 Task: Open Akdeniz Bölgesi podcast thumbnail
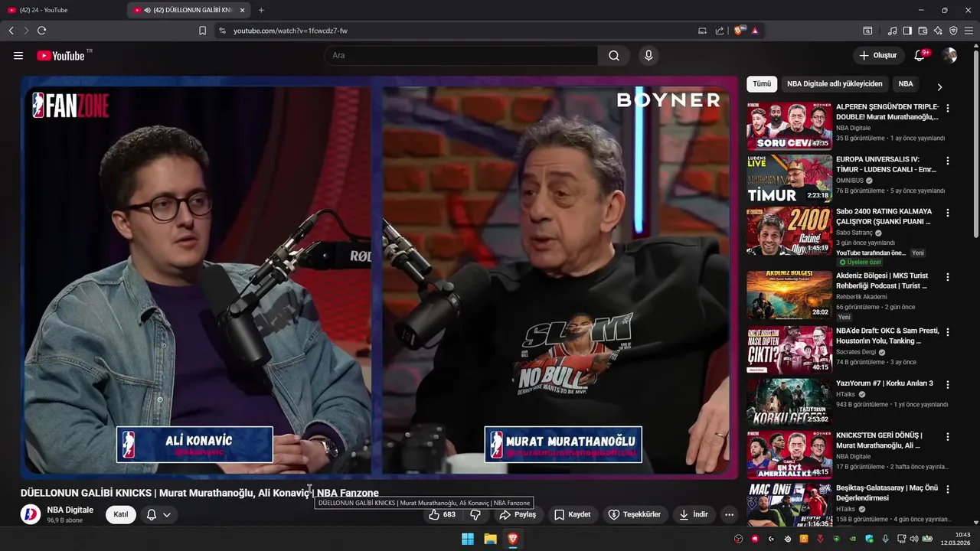point(789,295)
